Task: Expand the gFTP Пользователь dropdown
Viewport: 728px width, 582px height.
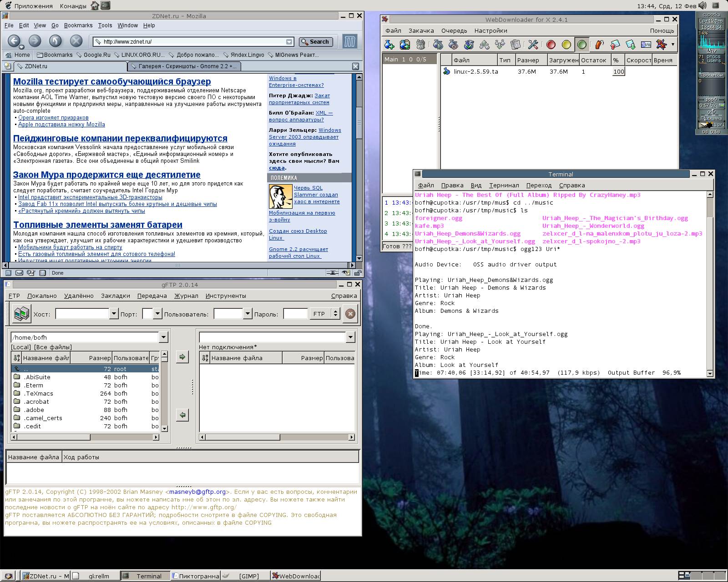Action: tap(248, 313)
